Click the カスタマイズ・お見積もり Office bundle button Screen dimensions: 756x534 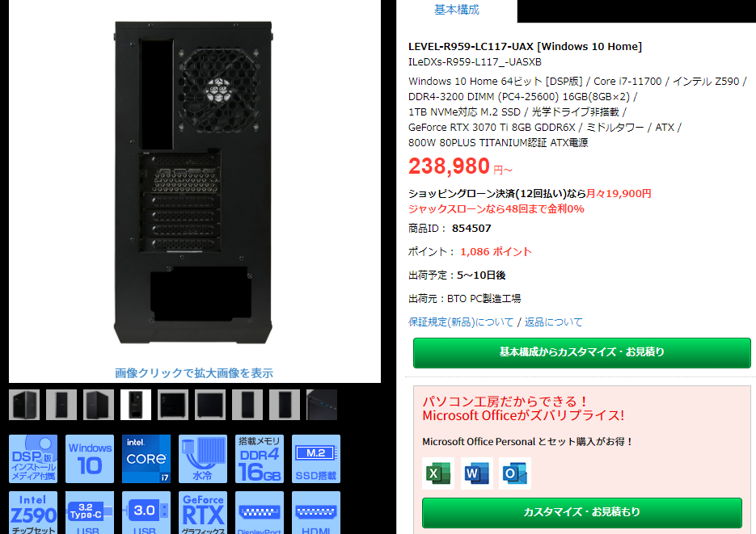[x=582, y=512]
